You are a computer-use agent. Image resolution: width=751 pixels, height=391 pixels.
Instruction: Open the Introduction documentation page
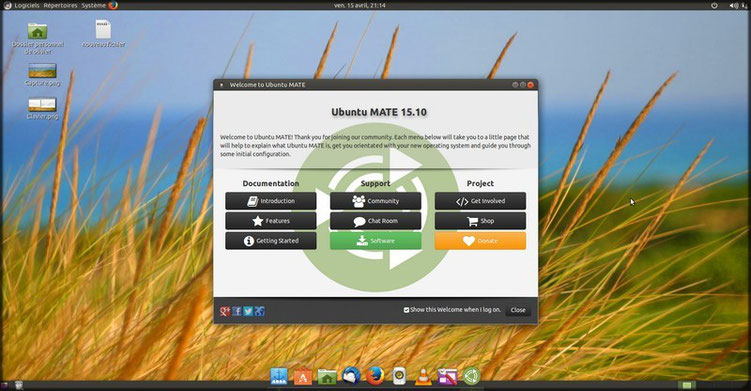click(271, 201)
